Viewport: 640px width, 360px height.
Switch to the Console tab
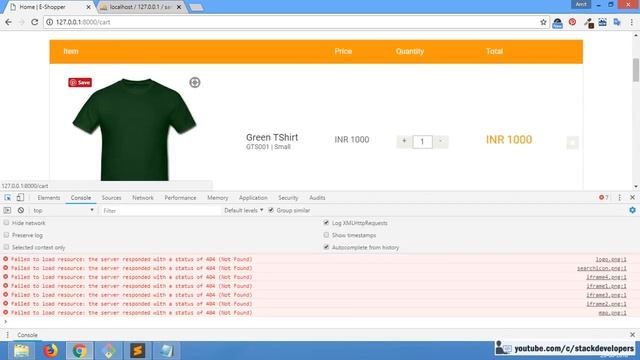tap(81, 198)
